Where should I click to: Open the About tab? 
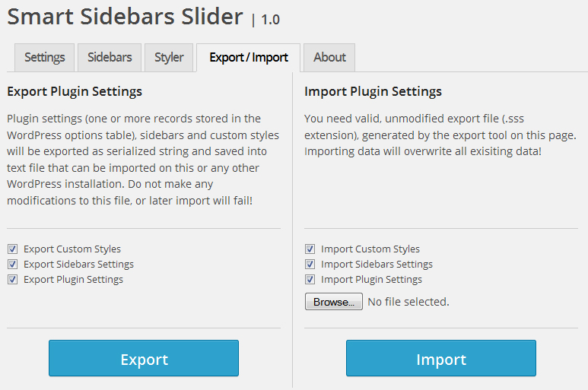pos(329,57)
